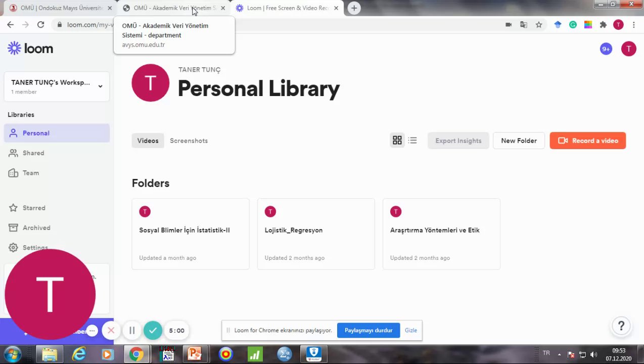Open recording more options ellipsis
Screen dimensions: 644x364
click(x=91, y=331)
